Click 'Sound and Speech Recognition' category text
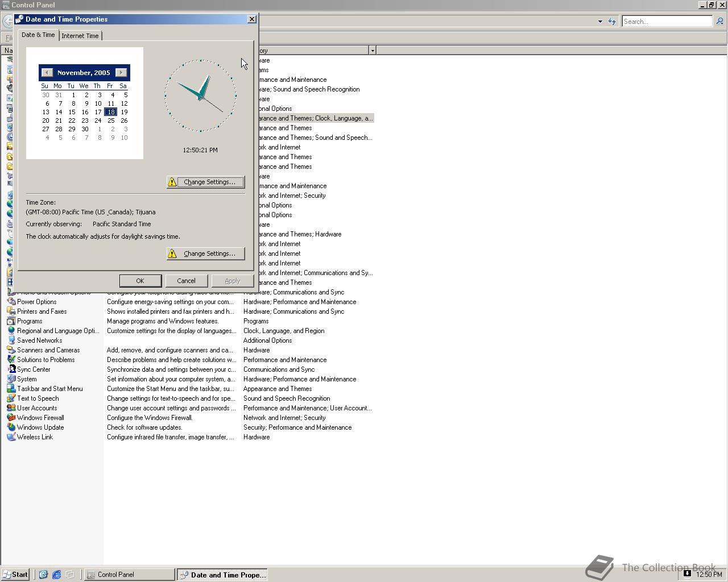 pyautogui.click(x=287, y=398)
